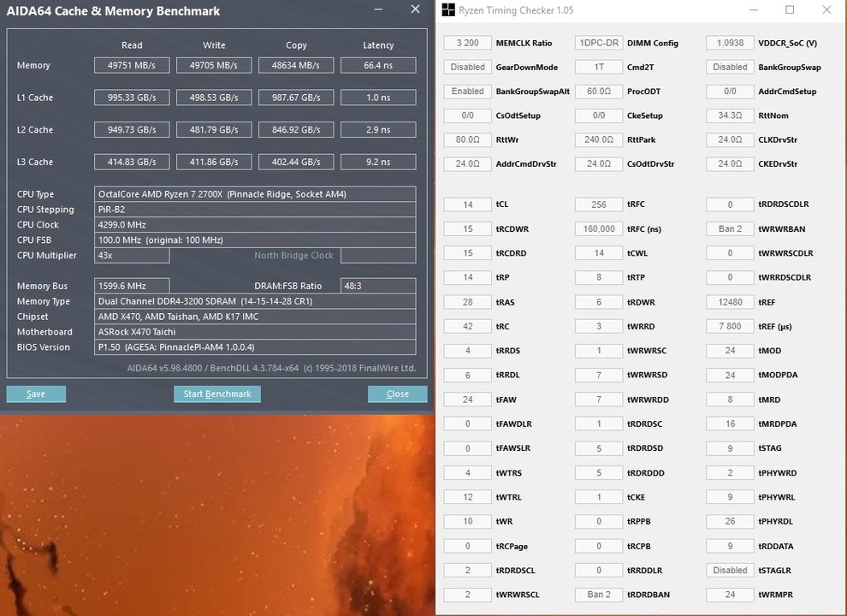Click the empty North Bridge Clock field
This screenshot has height=616, width=847.
point(378,255)
